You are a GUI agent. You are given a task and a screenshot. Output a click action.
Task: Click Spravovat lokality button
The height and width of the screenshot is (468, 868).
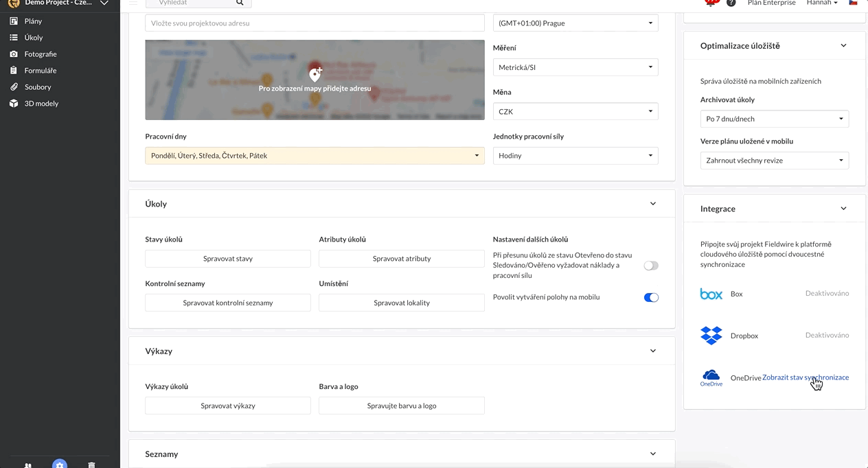(x=402, y=303)
